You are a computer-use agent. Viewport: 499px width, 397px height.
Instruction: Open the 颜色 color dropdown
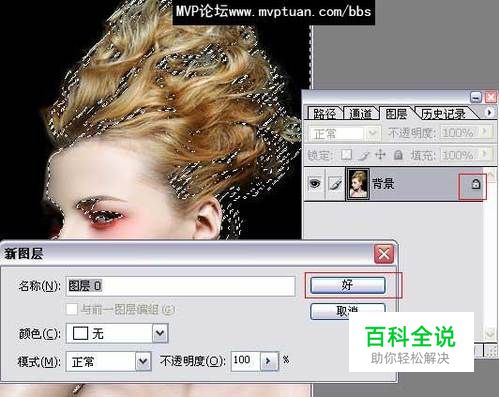pos(160,333)
